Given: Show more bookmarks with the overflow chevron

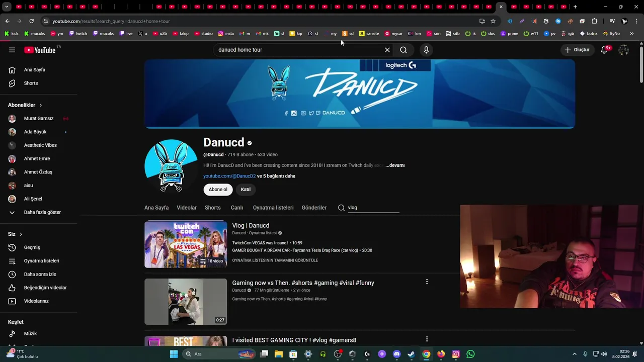Looking at the screenshot, I should pyautogui.click(x=632, y=34).
